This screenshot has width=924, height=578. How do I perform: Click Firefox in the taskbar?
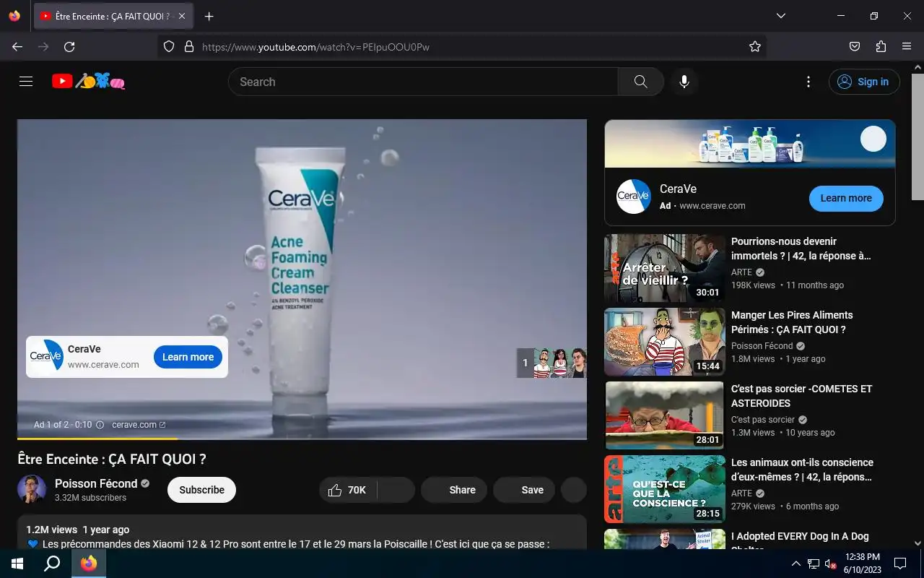click(x=89, y=564)
